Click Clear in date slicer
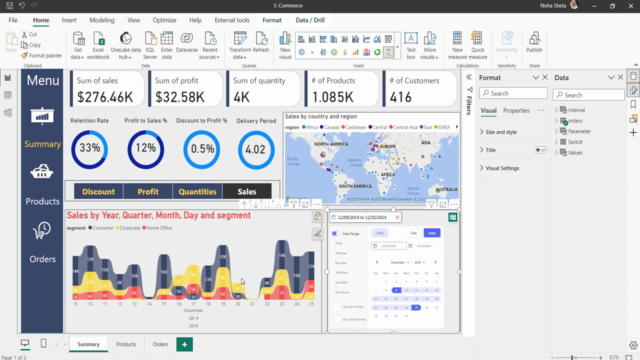640x360 pixels. click(413, 233)
